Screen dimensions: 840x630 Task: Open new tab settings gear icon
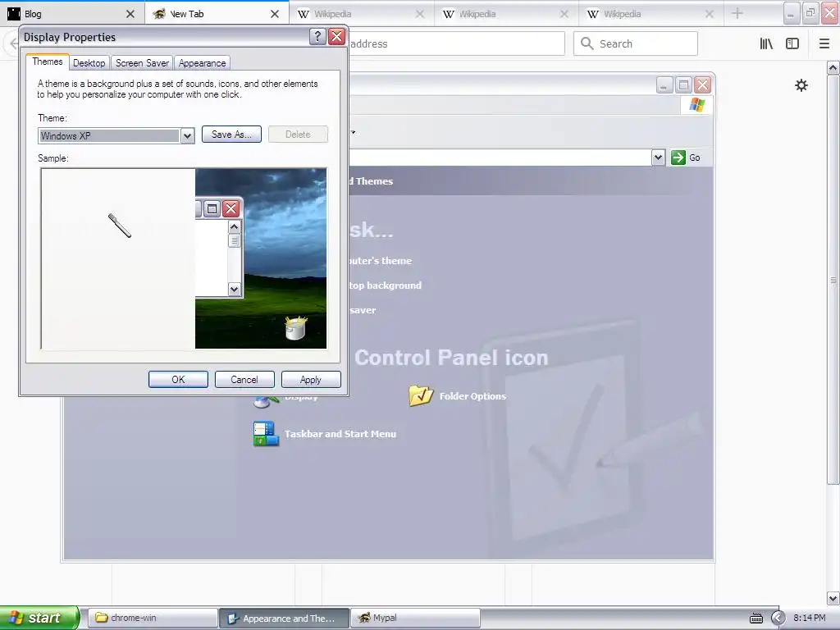pyautogui.click(x=801, y=85)
